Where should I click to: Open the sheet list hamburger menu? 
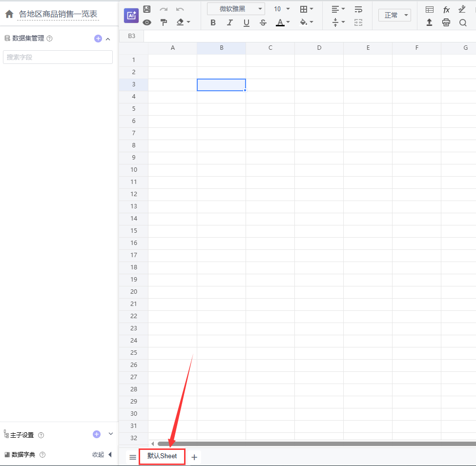click(x=133, y=457)
